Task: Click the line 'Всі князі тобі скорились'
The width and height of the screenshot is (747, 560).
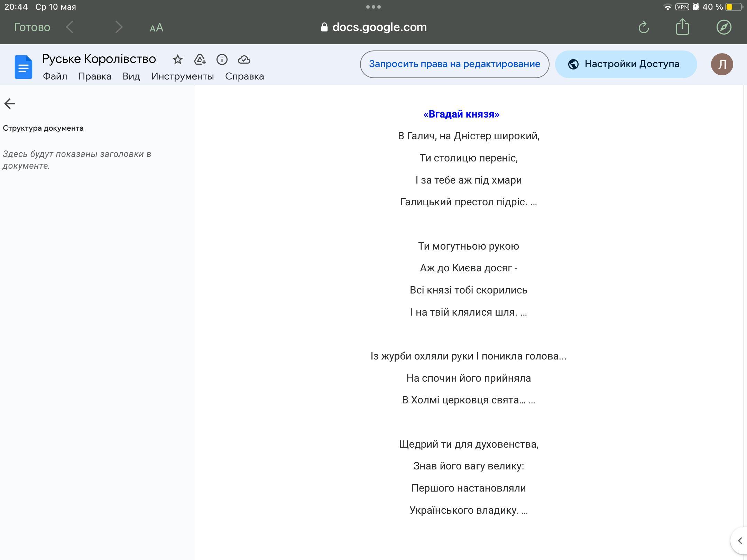Action: 469,290
